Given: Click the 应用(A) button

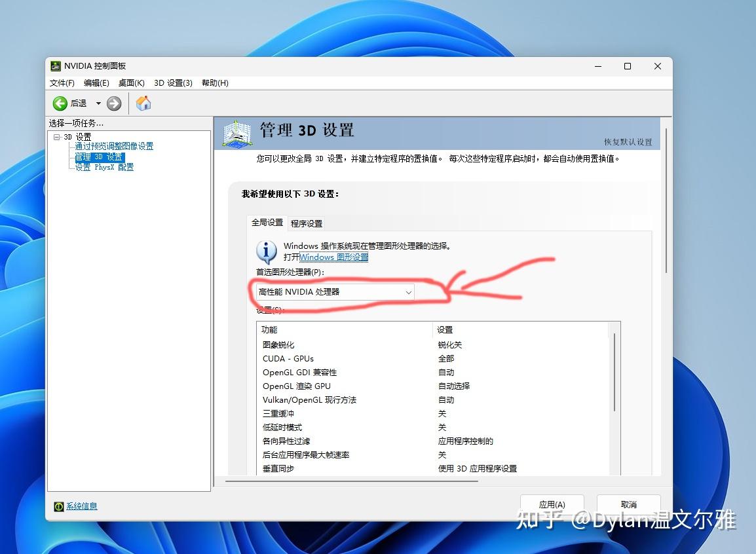Looking at the screenshot, I should (552, 504).
